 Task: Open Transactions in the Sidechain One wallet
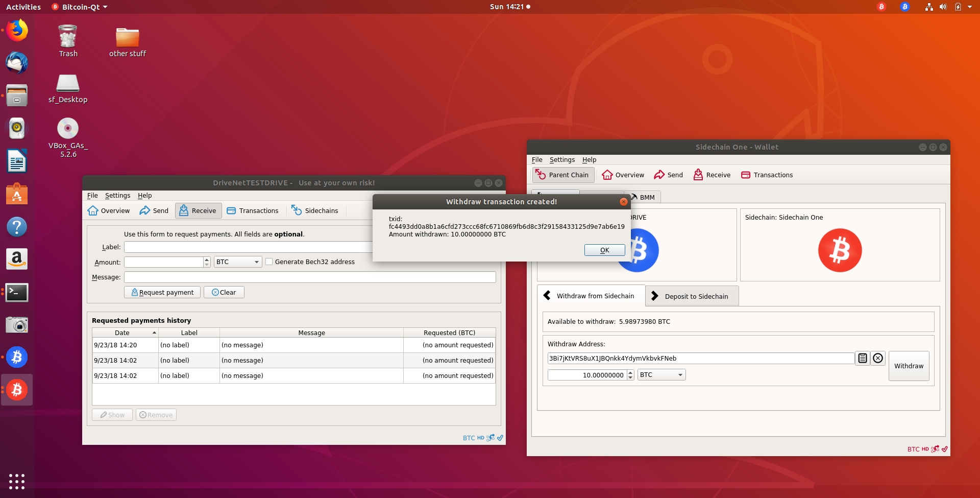(x=767, y=175)
